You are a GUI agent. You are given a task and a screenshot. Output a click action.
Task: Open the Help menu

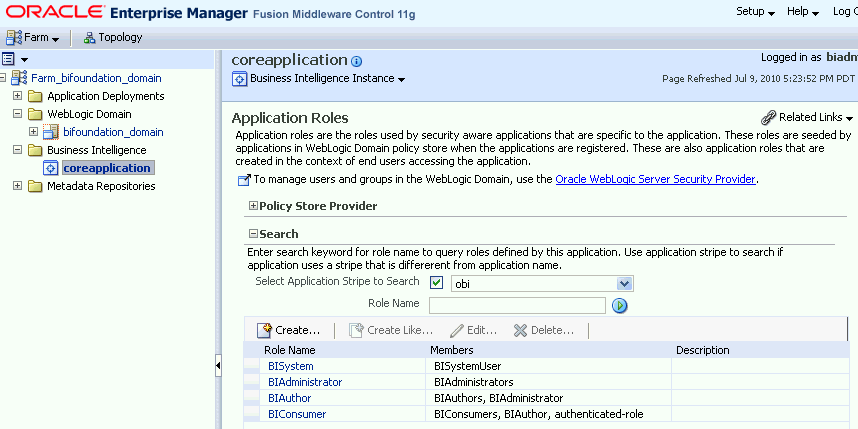pos(803,11)
